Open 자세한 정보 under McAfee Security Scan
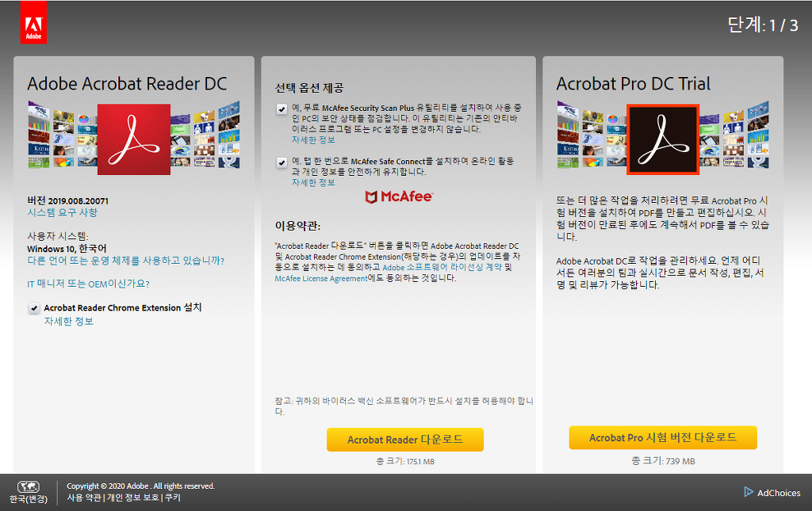Screen dimensions: 812x511 coord(313,140)
